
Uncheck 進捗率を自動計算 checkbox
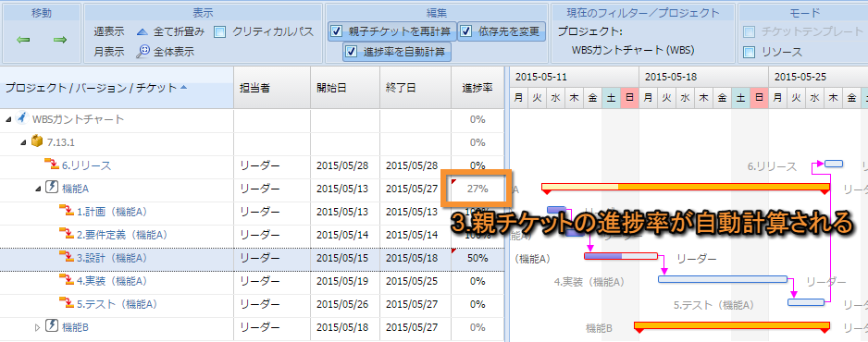tap(351, 52)
